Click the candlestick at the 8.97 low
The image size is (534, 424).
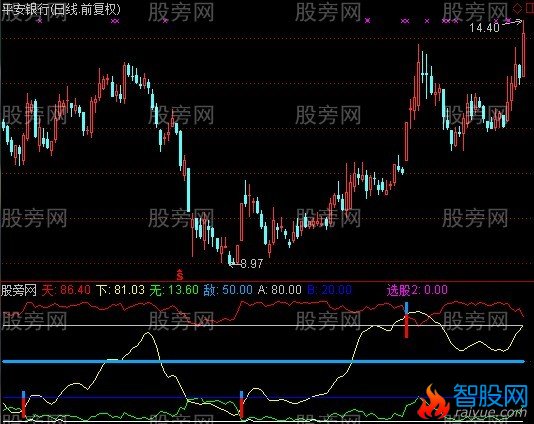click(230, 257)
